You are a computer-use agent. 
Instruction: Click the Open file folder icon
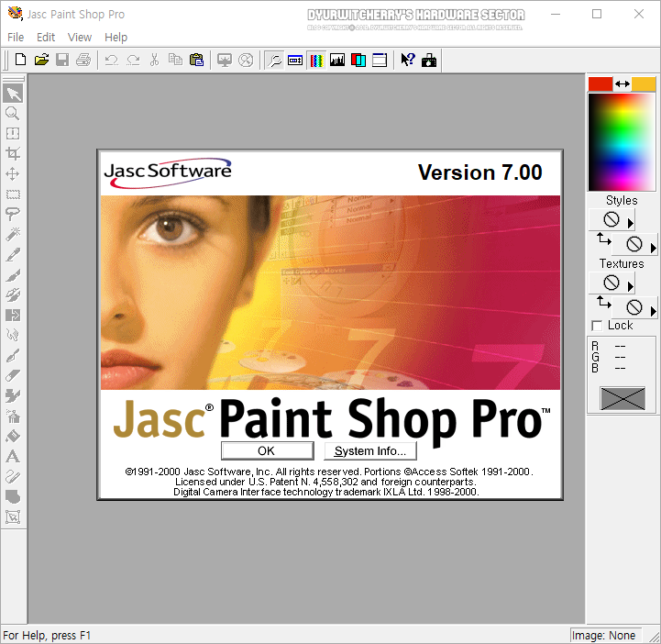pos(41,60)
